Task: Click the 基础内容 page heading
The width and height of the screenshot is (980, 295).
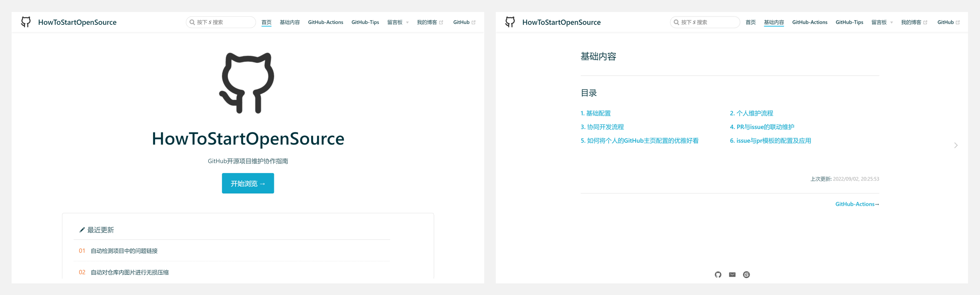Action: point(598,56)
